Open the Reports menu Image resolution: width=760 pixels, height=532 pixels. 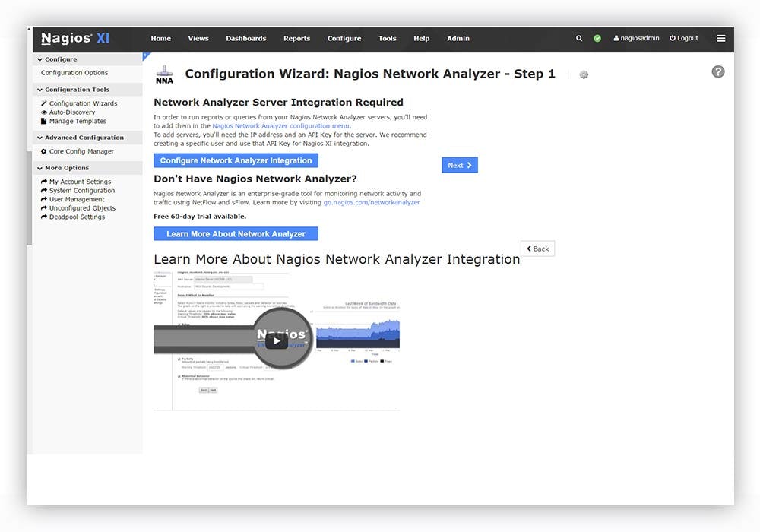click(x=296, y=38)
